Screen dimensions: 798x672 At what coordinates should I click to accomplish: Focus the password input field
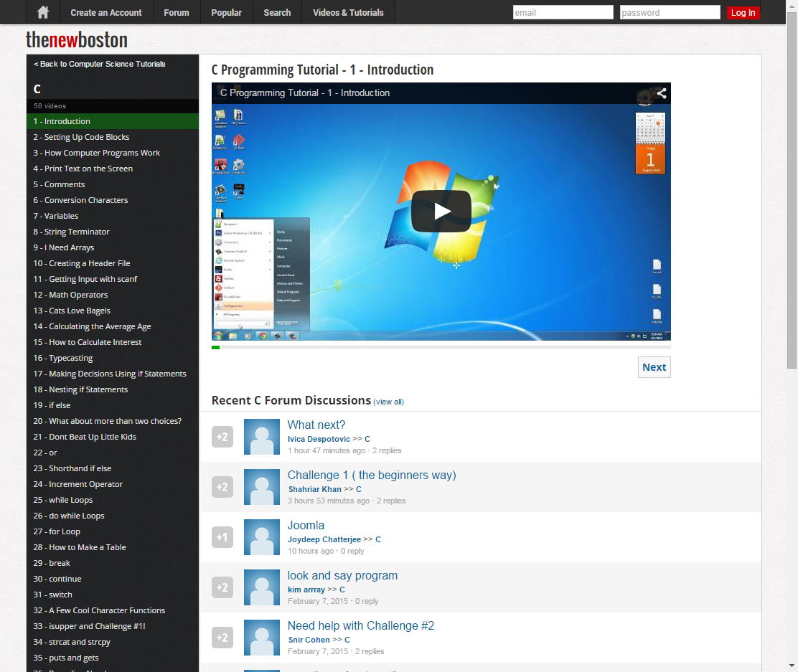tap(670, 12)
